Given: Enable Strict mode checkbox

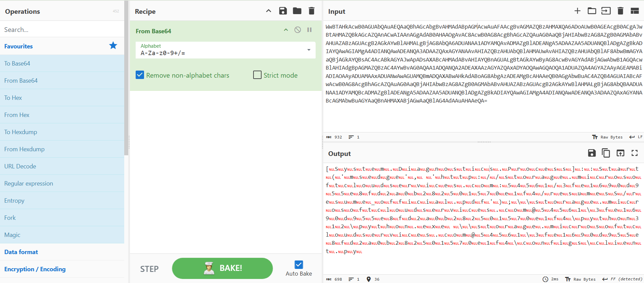Looking at the screenshot, I should (x=257, y=75).
